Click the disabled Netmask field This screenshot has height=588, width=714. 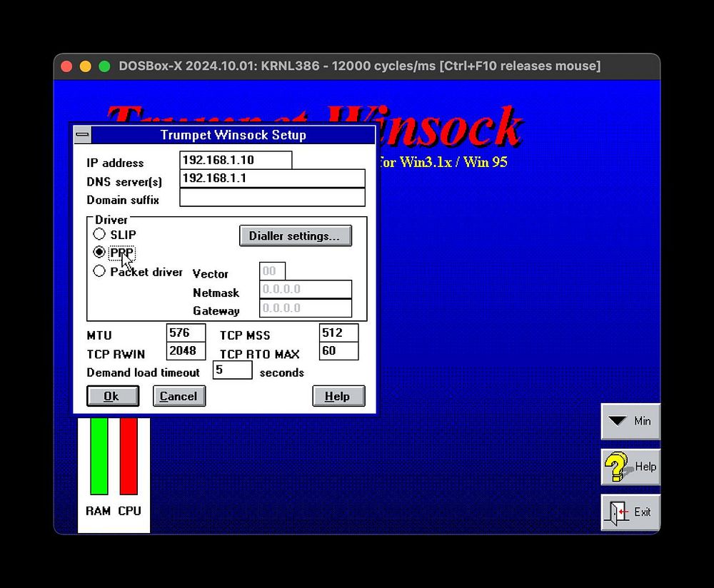[306, 290]
